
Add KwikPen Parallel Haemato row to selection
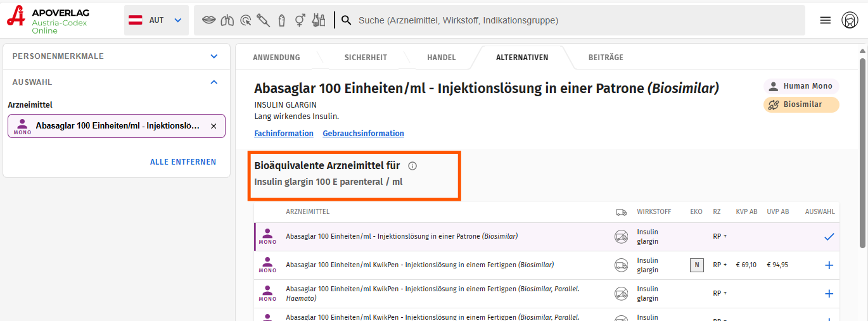pos(829,294)
